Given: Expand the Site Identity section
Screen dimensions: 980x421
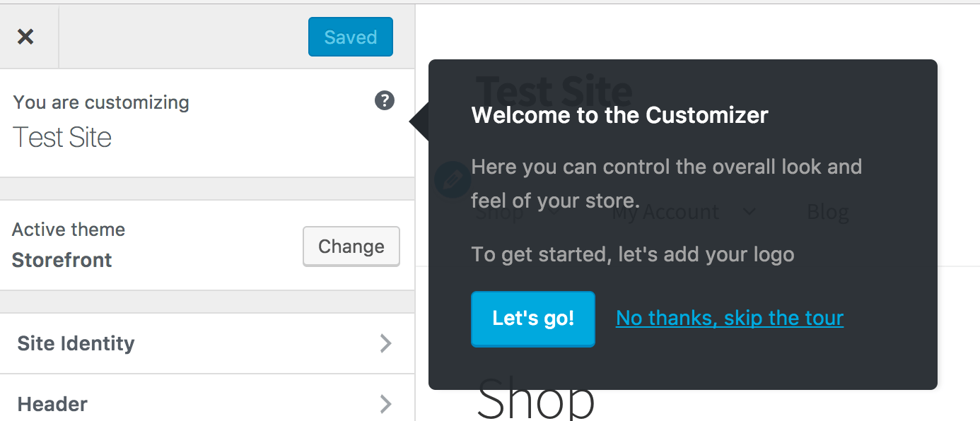Looking at the screenshot, I should coord(76,343).
